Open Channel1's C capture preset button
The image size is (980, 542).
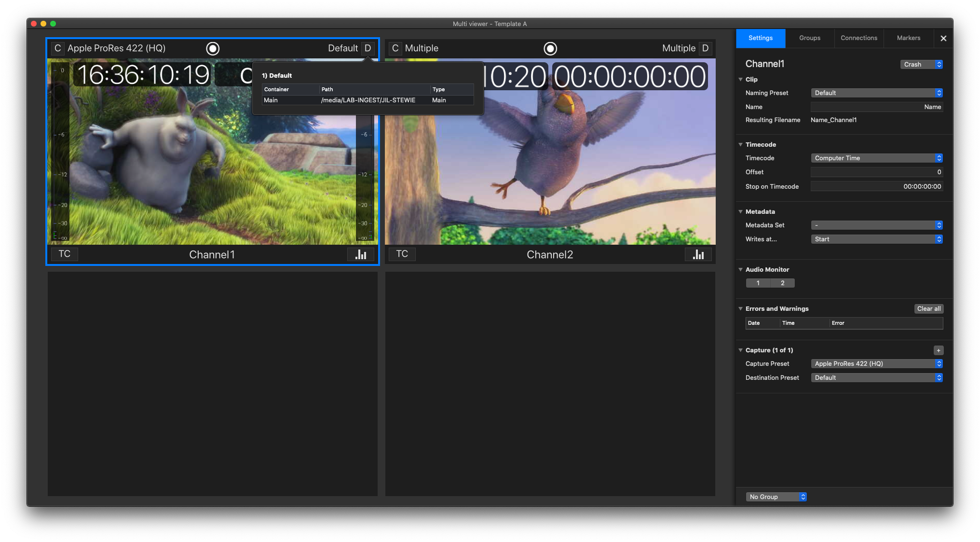click(x=58, y=48)
